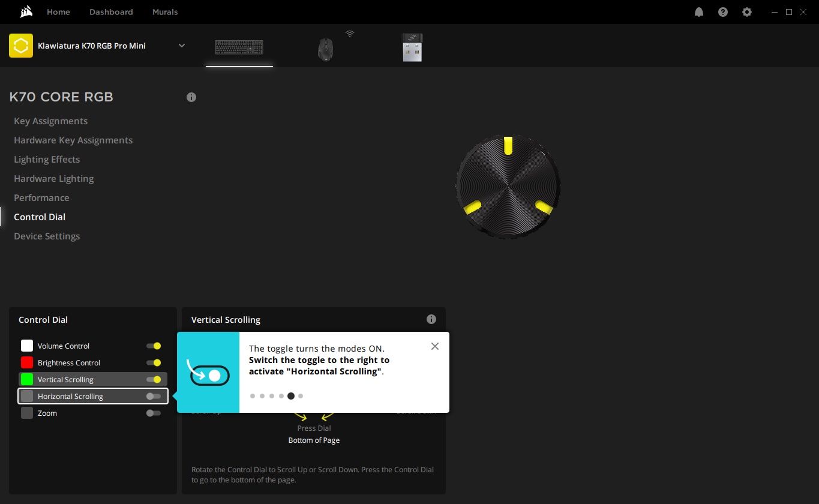Go to the Home tab

[x=58, y=12]
